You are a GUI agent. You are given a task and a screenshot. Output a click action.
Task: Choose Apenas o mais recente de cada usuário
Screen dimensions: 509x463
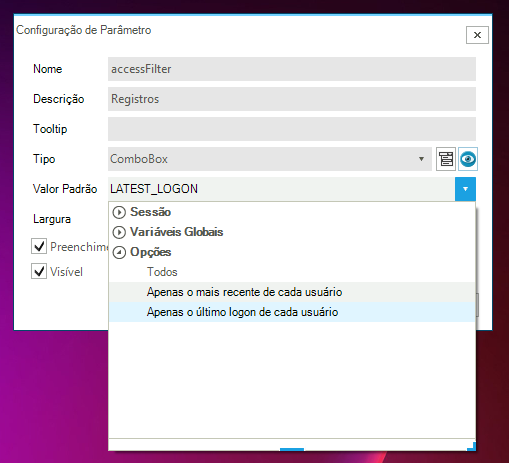[x=292, y=292]
